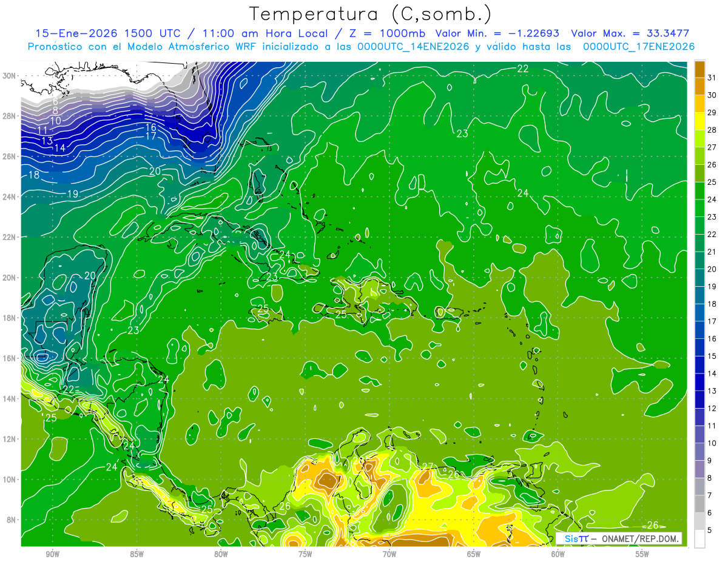Click legend value 30
The width and height of the screenshot is (728, 562).
tap(712, 95)
